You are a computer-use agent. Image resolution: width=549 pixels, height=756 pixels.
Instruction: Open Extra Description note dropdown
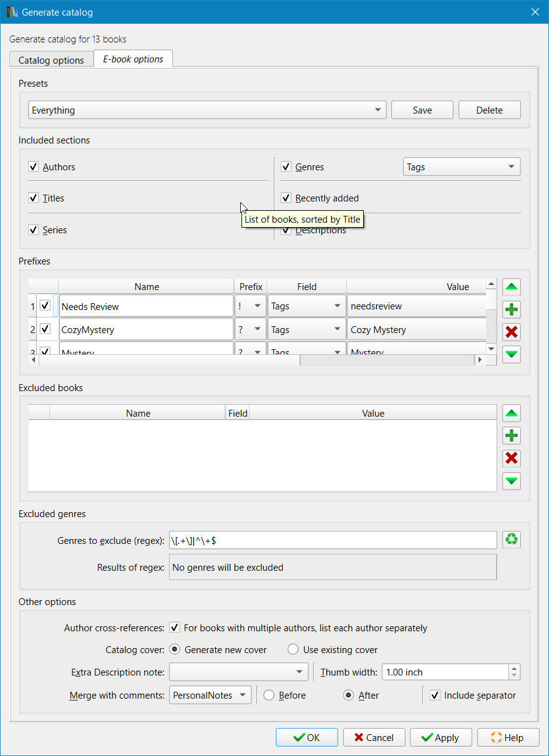(x=238, y=672)
